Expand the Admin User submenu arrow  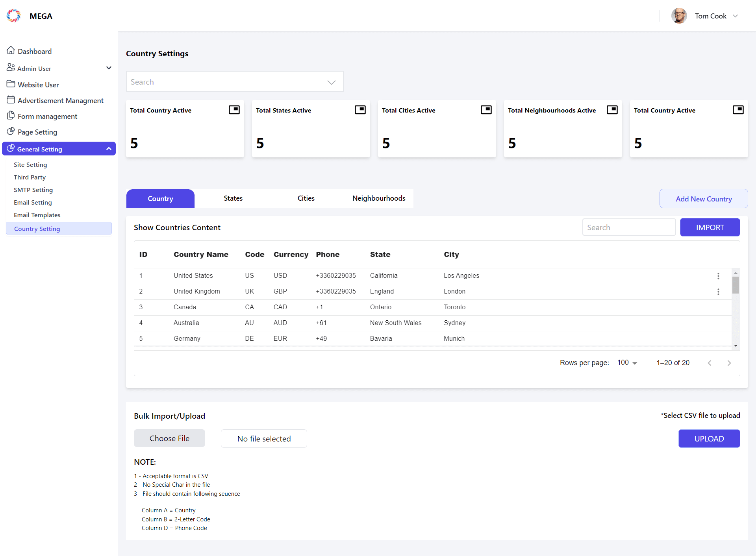109,68
